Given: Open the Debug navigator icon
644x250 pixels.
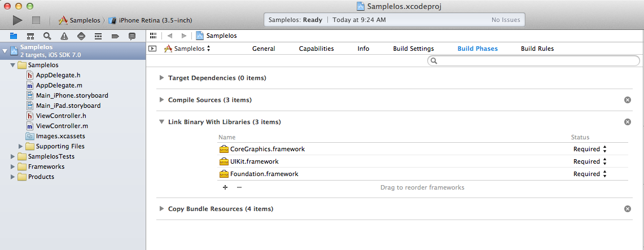Looking at the screenshot, I should tap(98, 36).
